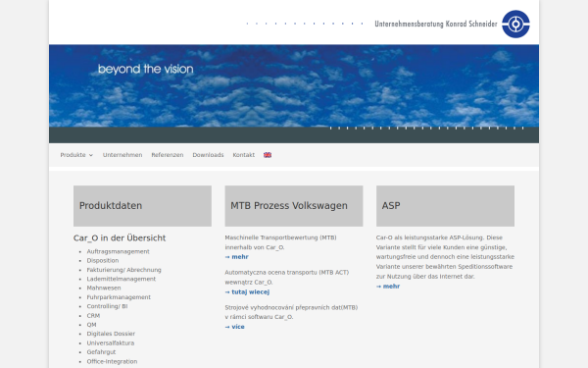
Task: Click 'mehr' link under the ASP text
Action: click(388, 287)
